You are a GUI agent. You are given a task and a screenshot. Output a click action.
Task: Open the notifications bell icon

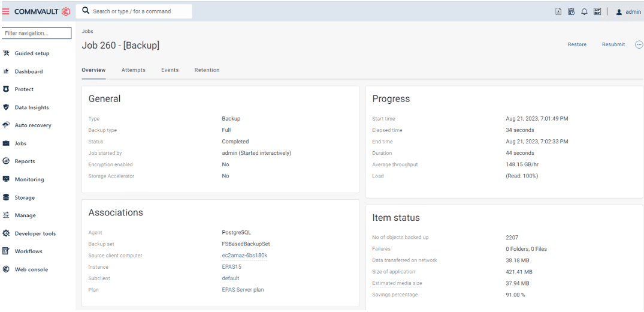coord(584,12)
